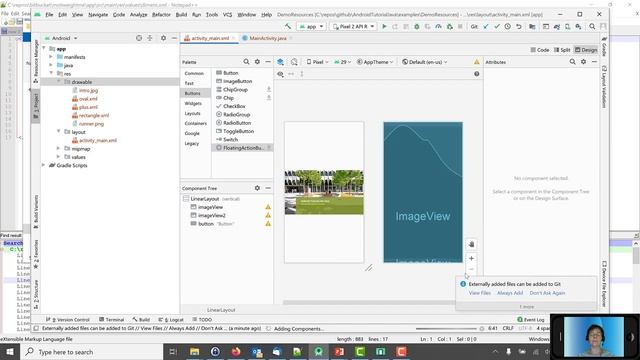Image resolution: width=640 pixels, height=360 pixels.
Task: Switch to Design view mode
Action: (586, 50)
